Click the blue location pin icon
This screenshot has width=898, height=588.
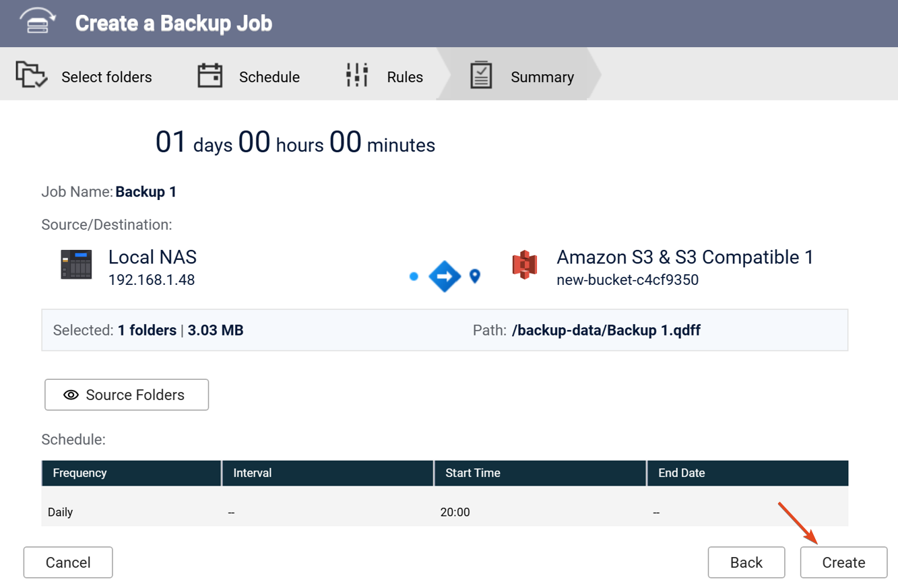475,276
